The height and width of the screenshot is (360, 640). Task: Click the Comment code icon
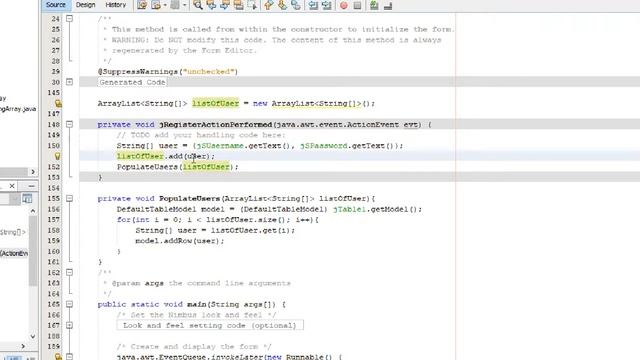tap(374, 5)
